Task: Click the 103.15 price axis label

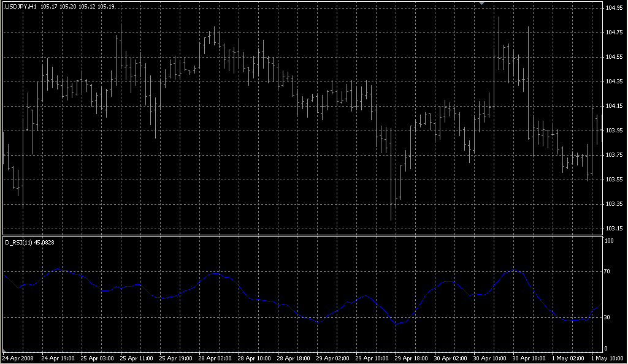Action: [614, 229]
